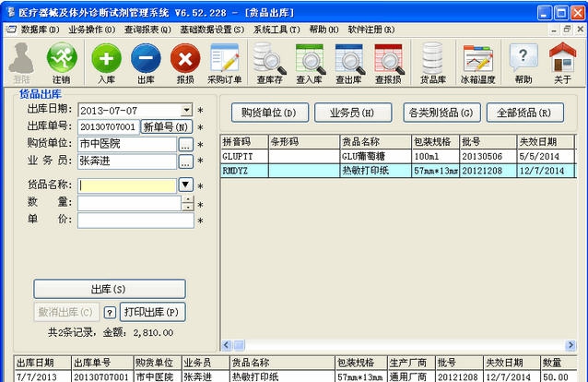The image size is (588, 382).
Task: Click the 拼音码 column header
Action: [244, 141]
